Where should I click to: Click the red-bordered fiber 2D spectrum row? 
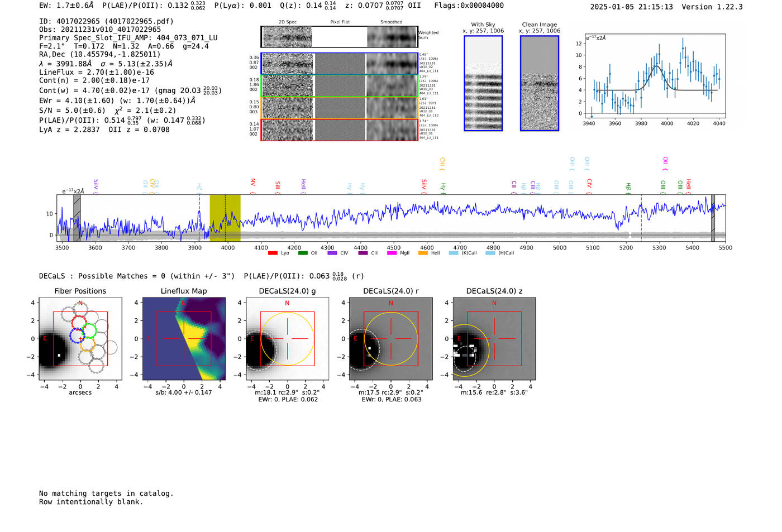pos(339,130)
